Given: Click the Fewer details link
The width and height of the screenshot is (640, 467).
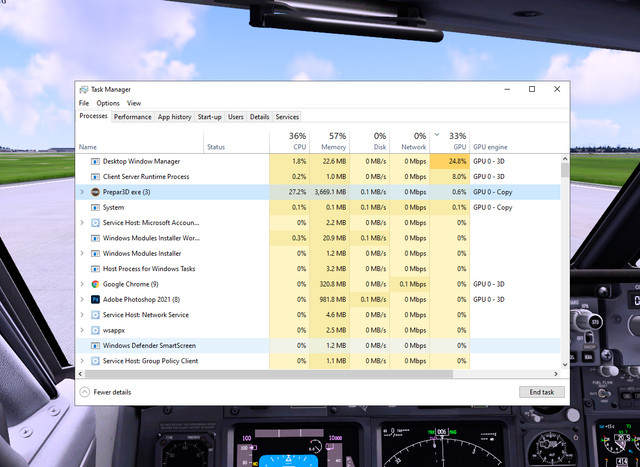Looking at the screenshot, I should pos(112,392).
